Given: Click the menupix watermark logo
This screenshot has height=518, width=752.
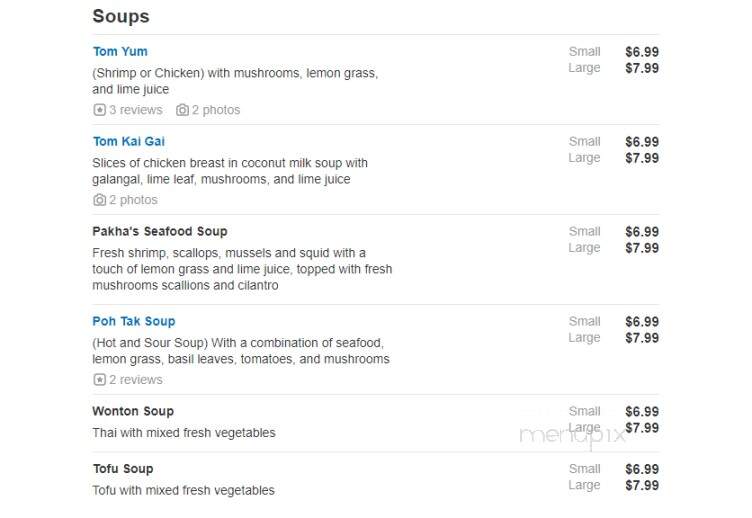Looking at the screenshot, I should (573, 436).
